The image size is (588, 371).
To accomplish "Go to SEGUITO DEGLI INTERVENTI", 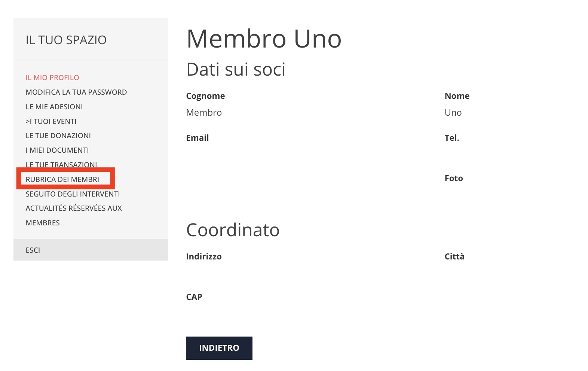I will 73,194.
